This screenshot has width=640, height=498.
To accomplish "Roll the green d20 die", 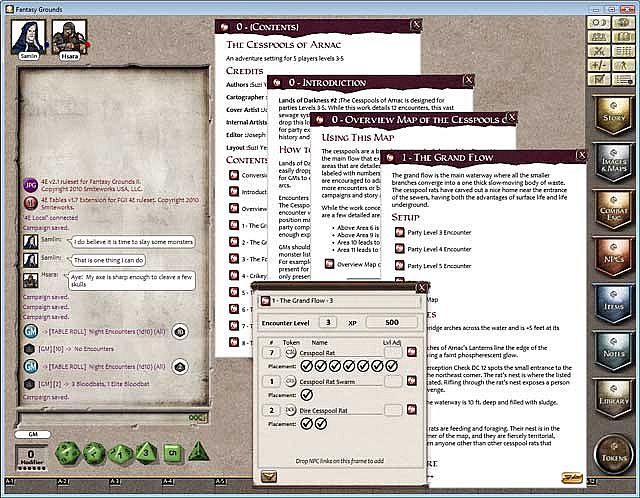I will click(x=67, y=453).
